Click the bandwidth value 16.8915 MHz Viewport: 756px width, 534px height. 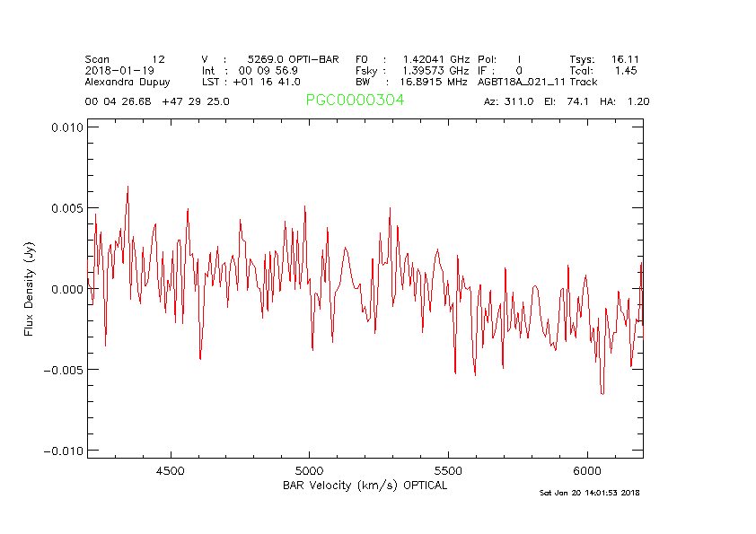436,81
